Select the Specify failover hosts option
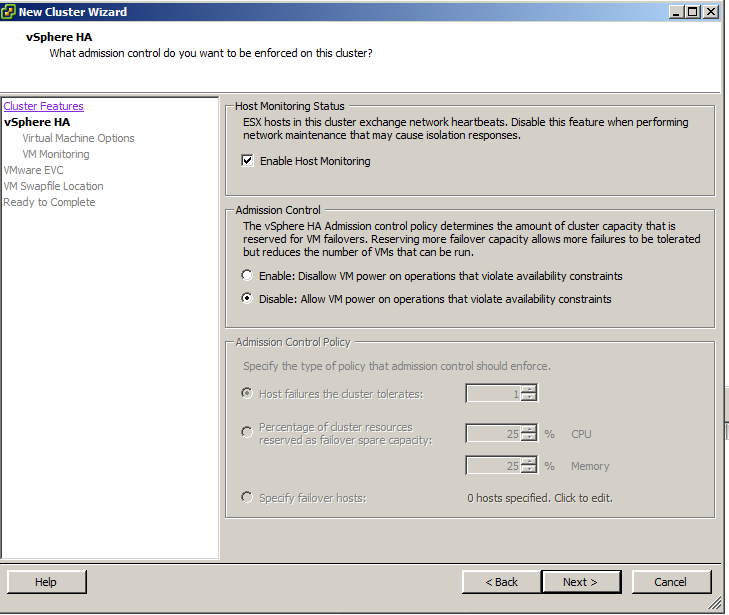Image resolution: width=729 pixels, height=615 pixels. tap(247, 498)
